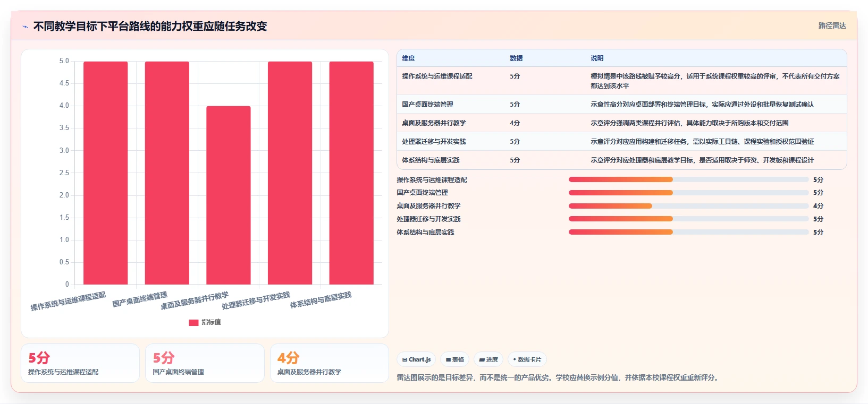Image resolution: width=868 pixels, height=404 pixels.
Task: Open the 5分 操作系统与运维课程适配 stat card
Action: pyautogui.click(x=80, y=363)
